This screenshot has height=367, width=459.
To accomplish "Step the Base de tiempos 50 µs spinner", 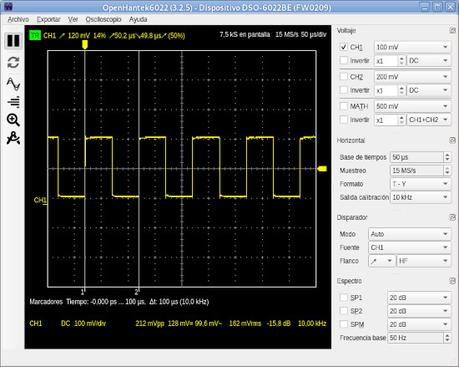I will tap(447, 157).
